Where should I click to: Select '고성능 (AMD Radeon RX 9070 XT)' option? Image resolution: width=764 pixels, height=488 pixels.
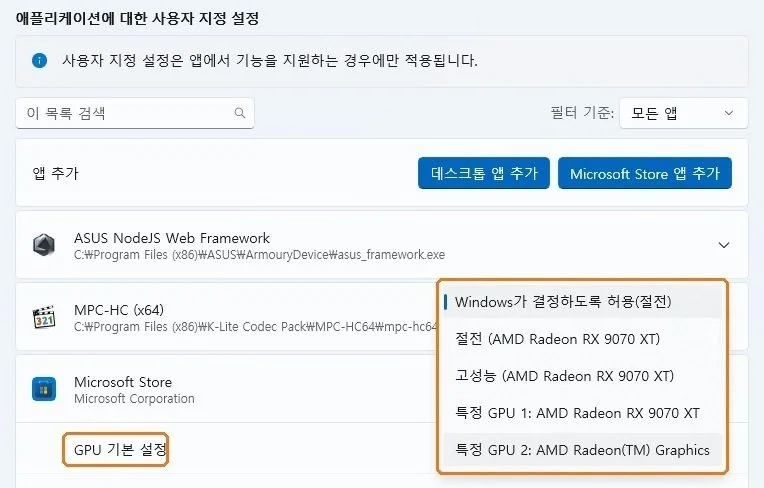click(582, 376)
